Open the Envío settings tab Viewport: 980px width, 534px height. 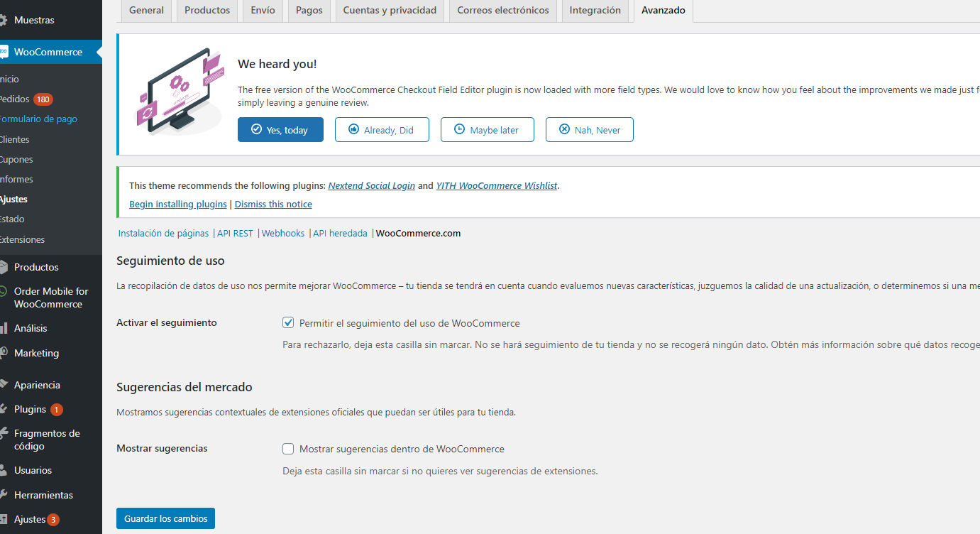(x=263, y=11)
